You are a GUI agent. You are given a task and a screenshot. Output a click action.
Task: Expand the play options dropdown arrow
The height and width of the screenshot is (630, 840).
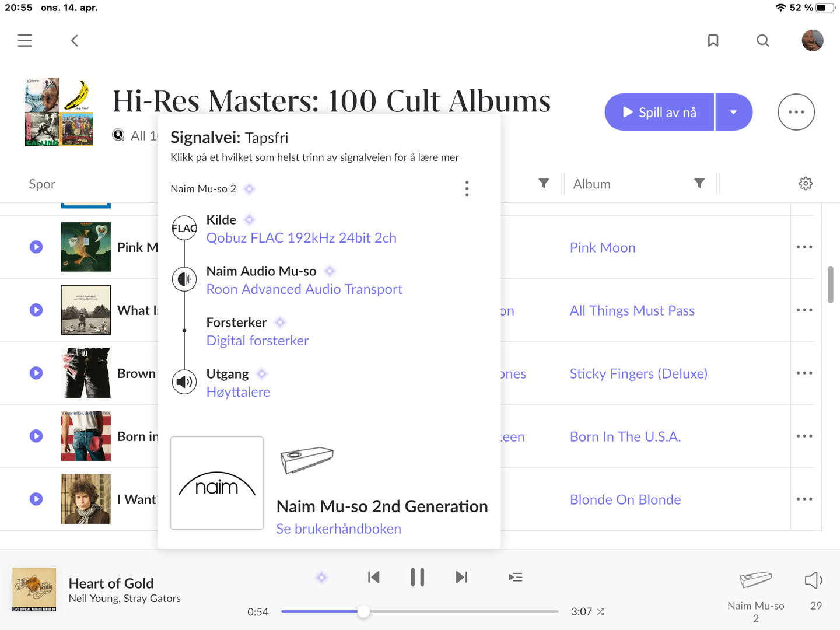coord(734,112)
